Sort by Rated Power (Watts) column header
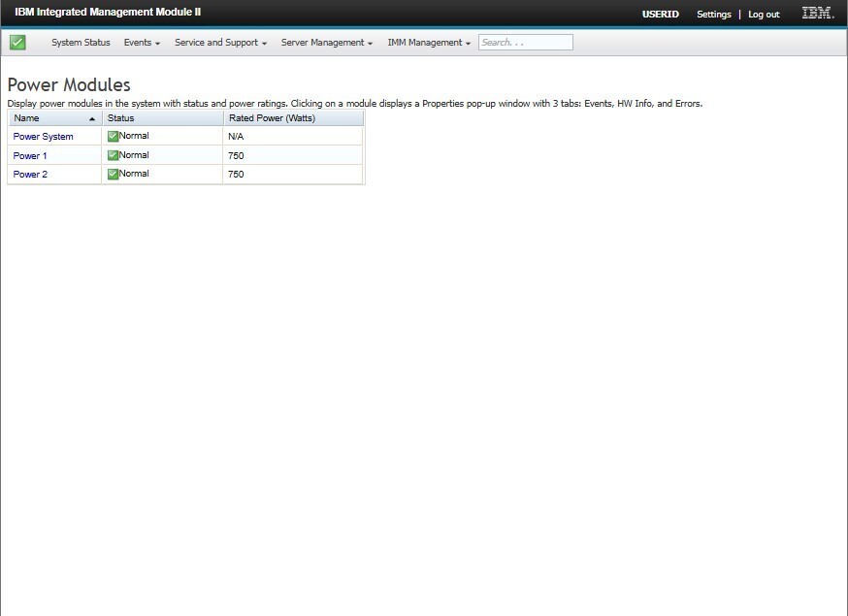Image resolution: width=848 pixels, height=616 pixels. pyautogui.click(x=294, y=118)
